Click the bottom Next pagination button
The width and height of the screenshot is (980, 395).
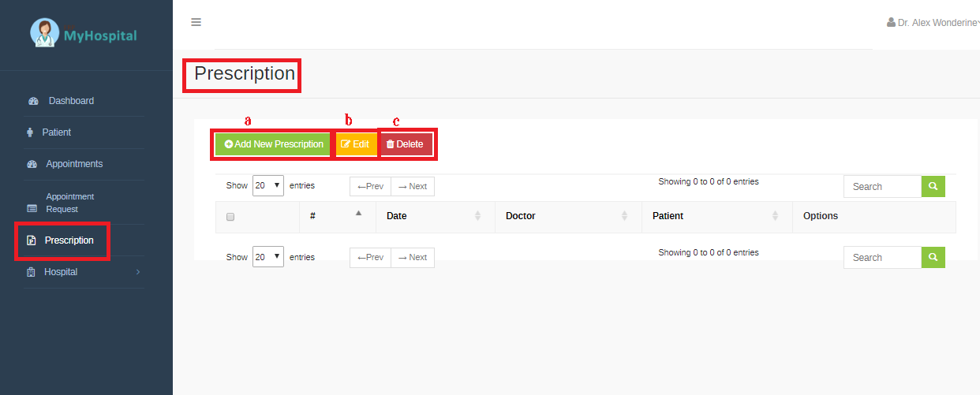coord(413,258)
